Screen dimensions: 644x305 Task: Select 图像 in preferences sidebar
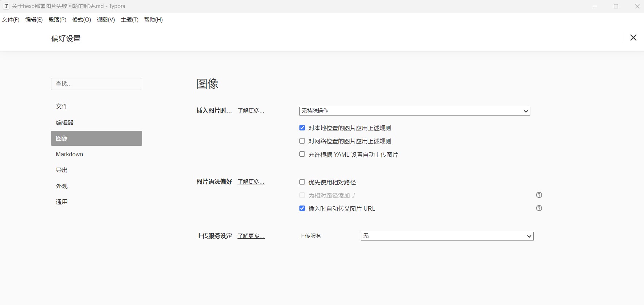click(97, 138)
